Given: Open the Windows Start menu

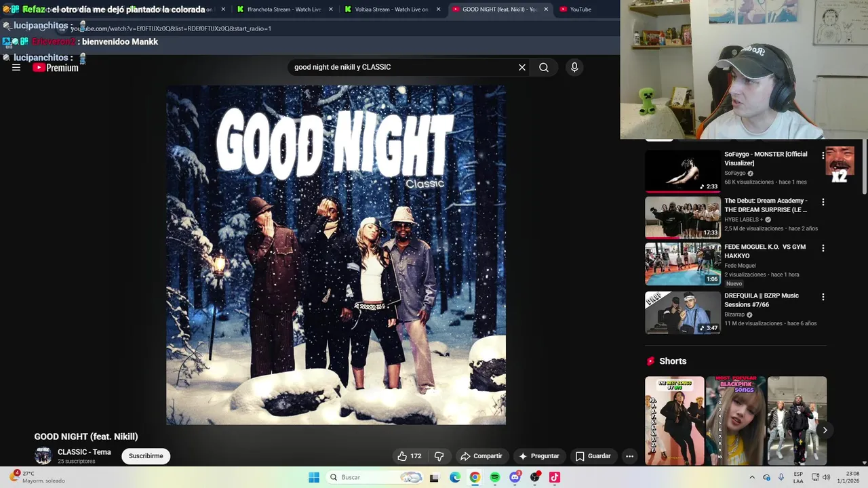Looking at the screenshot, I should pyautogui.click(x=314, y=477).
